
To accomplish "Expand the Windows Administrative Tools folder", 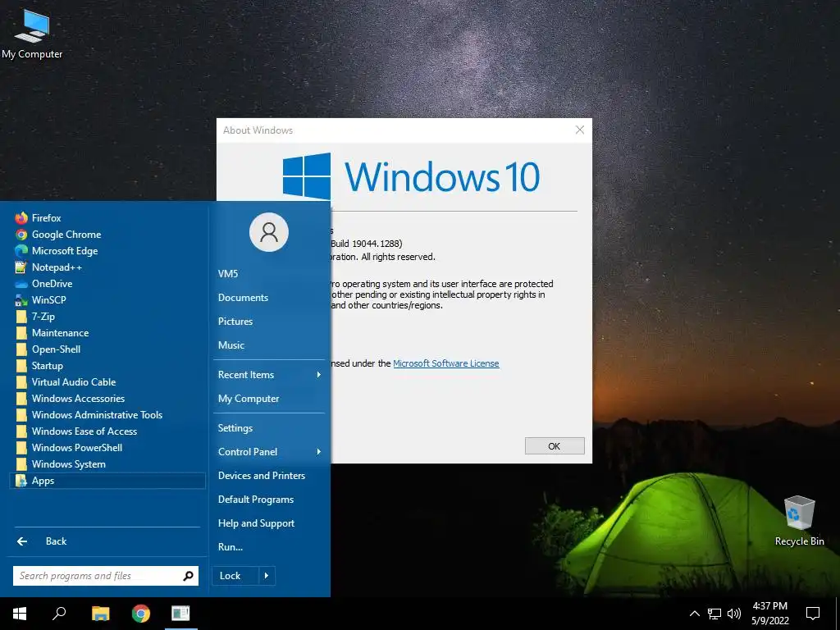I will (x=107, y=415).
